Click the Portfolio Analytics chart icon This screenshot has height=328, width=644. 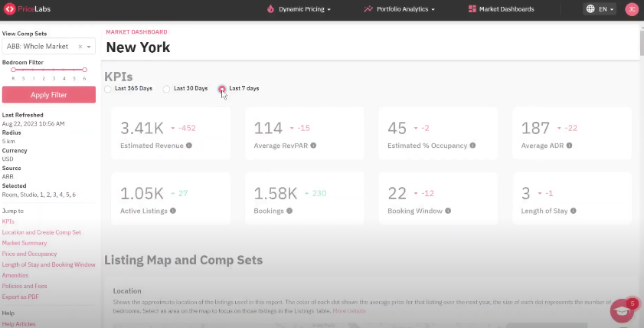[368, 8]
